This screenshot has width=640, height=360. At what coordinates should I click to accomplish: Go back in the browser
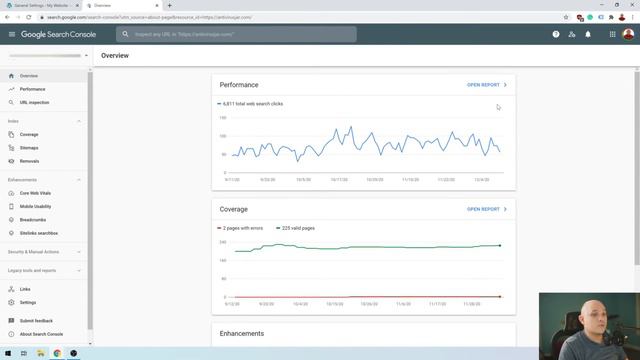point(7,17)
